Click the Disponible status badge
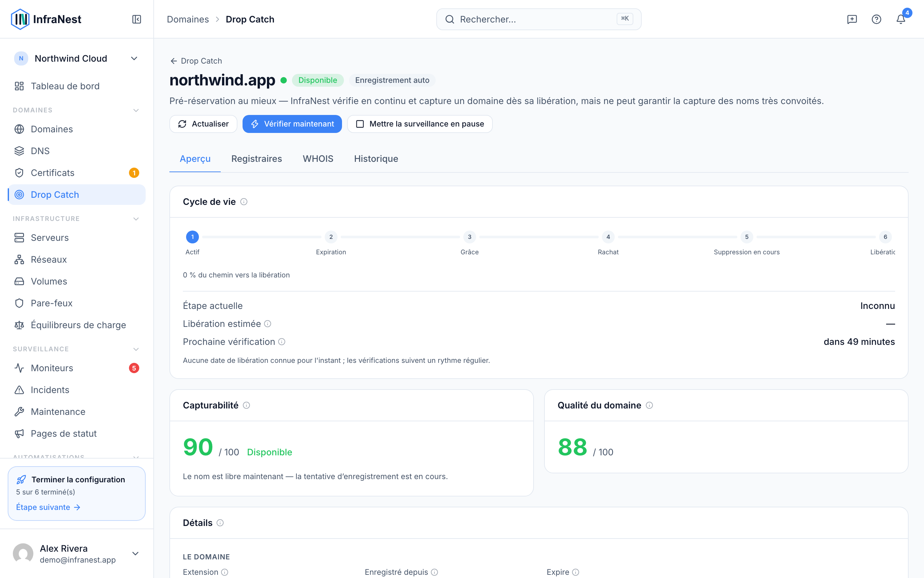This screenshot has width=924, height=578. (318, 80)
